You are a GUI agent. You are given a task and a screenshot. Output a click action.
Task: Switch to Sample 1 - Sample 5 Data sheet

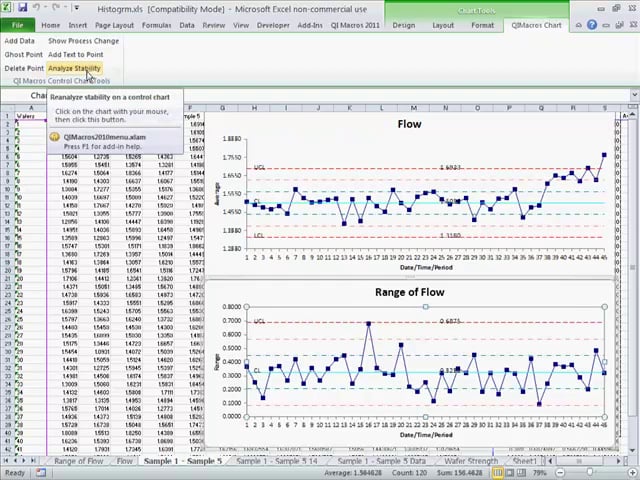pyautogui.click(x=381, y=461)
